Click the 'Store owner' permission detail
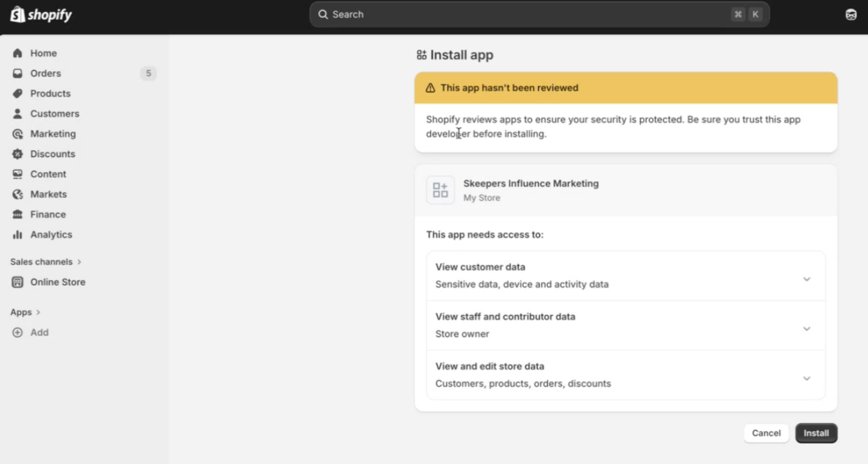Screen dimensions: 868x464 pyautogui.click(x=462, y=334)
